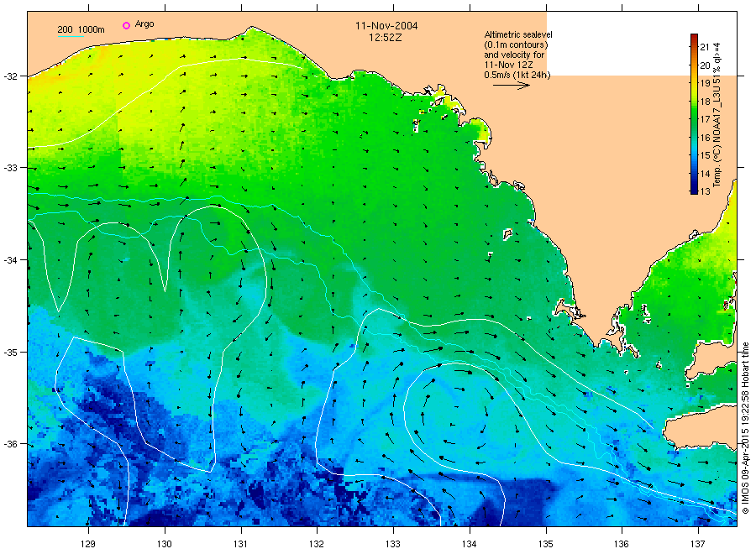This screenshot has width=756, height=554.
Task: Click the IMOS copyright timestamp text
Action: (x=745, y=428)
